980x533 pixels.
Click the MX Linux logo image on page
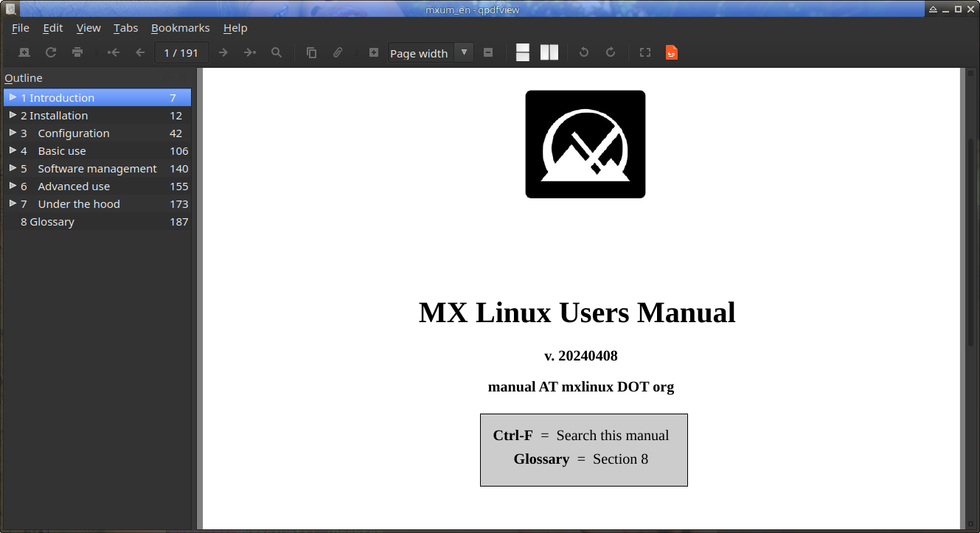point(585,144)
